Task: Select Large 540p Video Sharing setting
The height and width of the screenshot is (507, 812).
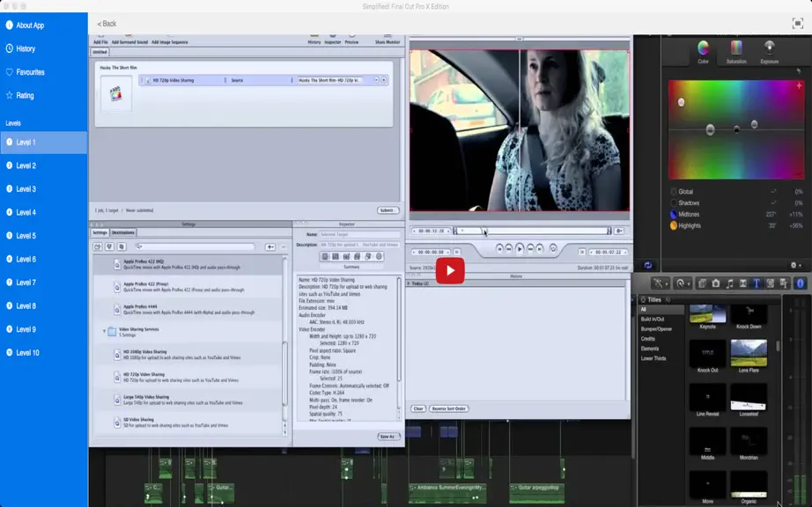Action: [x=188, y=400]
